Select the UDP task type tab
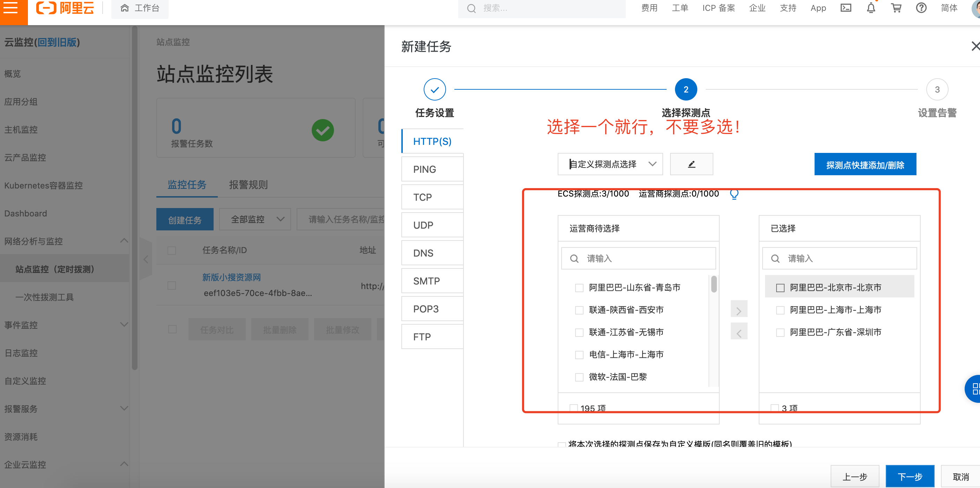The height and width of the screenshot is (488, 980). tap(432, 225)
